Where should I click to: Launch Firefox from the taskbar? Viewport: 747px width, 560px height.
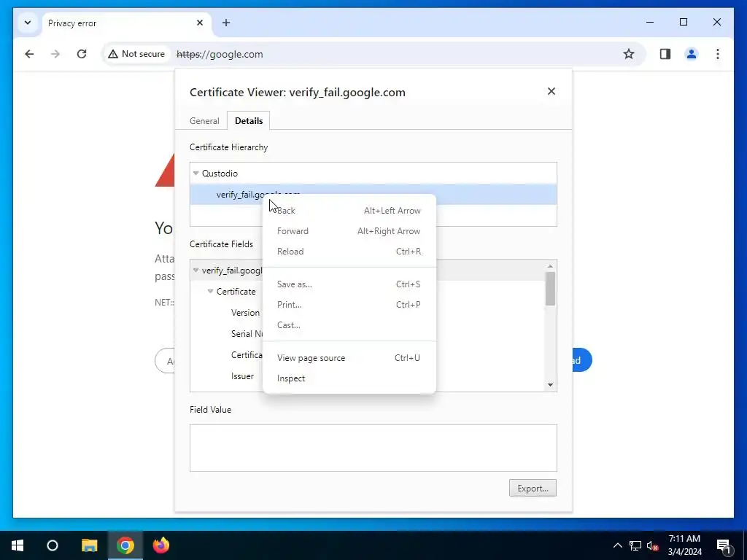161,545
